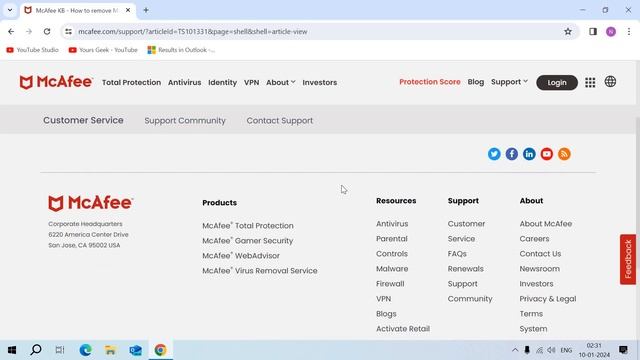Screen dimensions: 640x360
Task: Open Privacy & Legal link
Action: (548, 299)
